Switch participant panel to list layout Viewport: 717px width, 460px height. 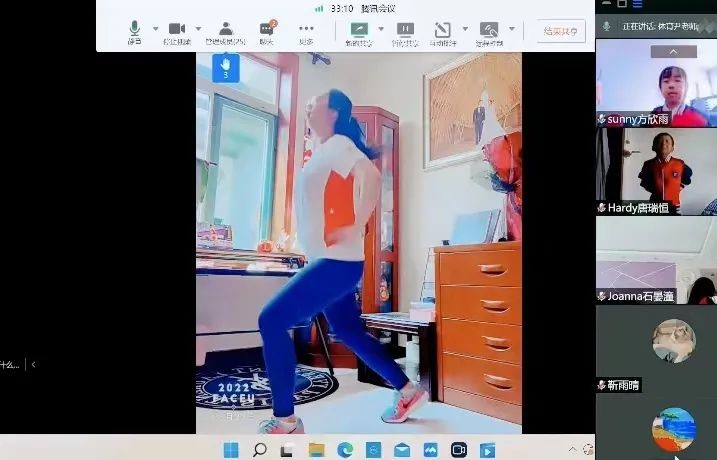coord(636,5)
